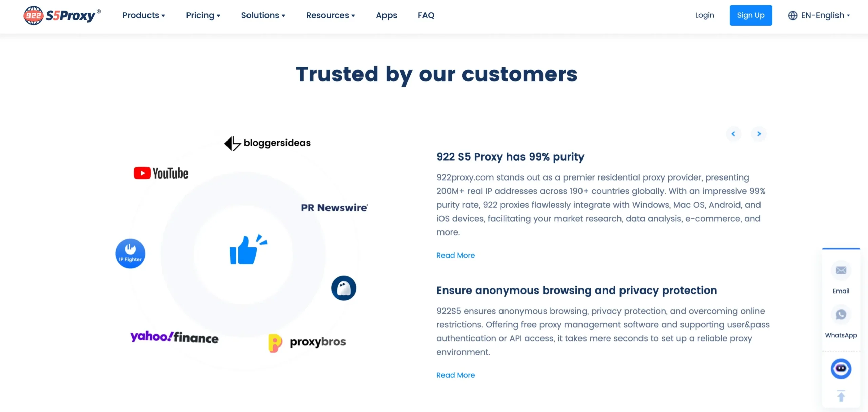Viewport: 868px width, 412px height.
Task: Open the Apps page
Action: [x=386, y=15]
